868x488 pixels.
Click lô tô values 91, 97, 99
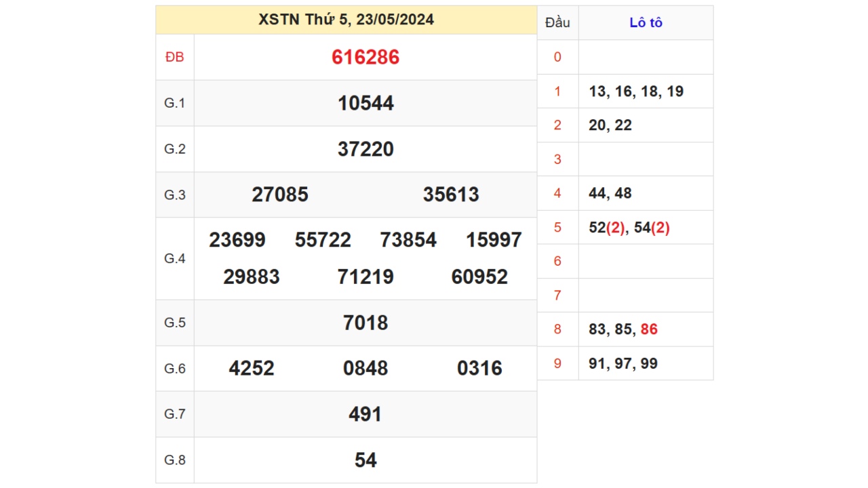(623, 364)
